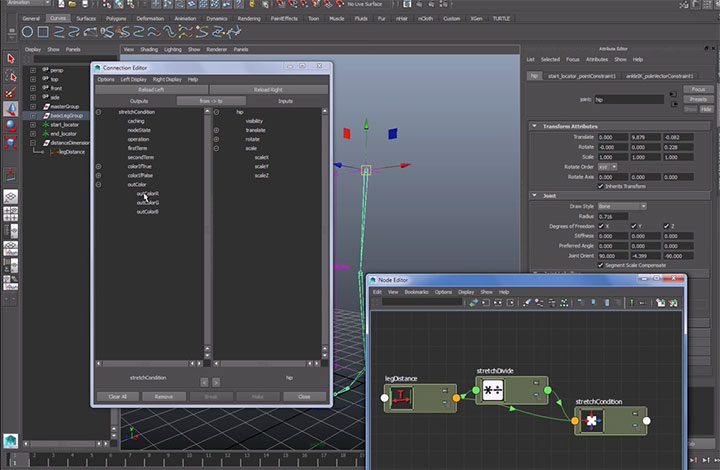This screenshot has height=470, width=720.
Task: Open the Polygons shelf tab
Action: pos(116,18)
